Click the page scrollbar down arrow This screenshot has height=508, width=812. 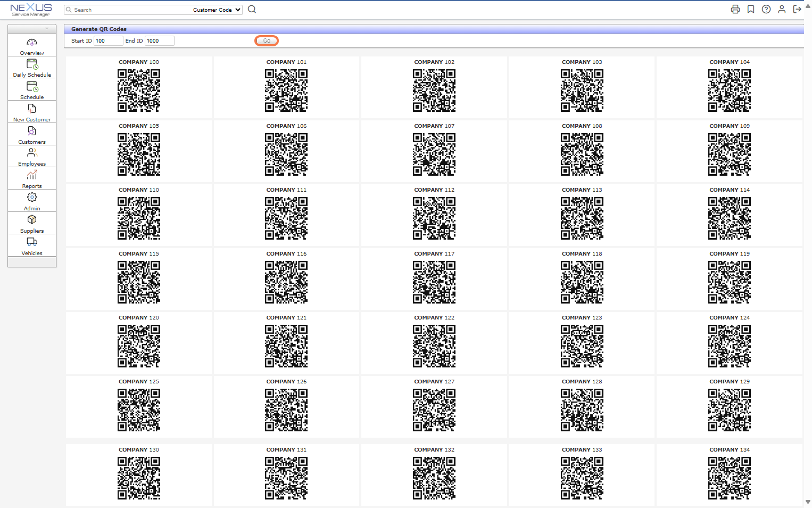(808, 502)
